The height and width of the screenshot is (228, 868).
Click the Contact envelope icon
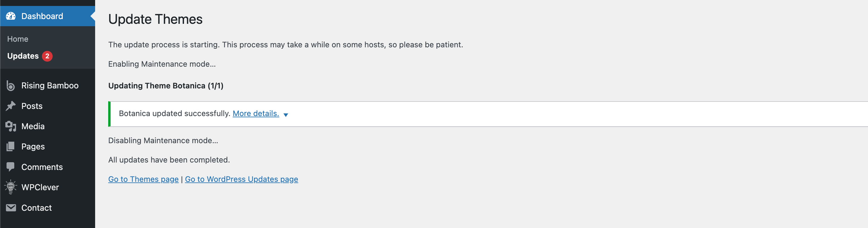(x=11, y=208)
